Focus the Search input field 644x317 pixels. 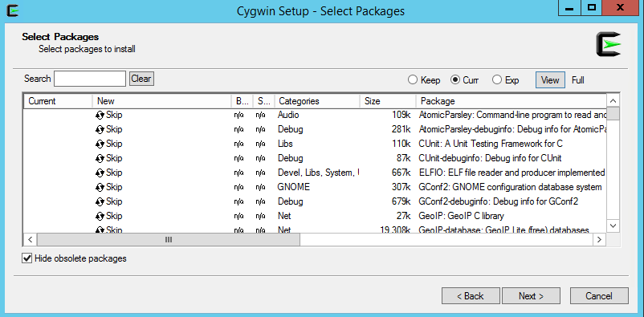(x=90, y=79)
